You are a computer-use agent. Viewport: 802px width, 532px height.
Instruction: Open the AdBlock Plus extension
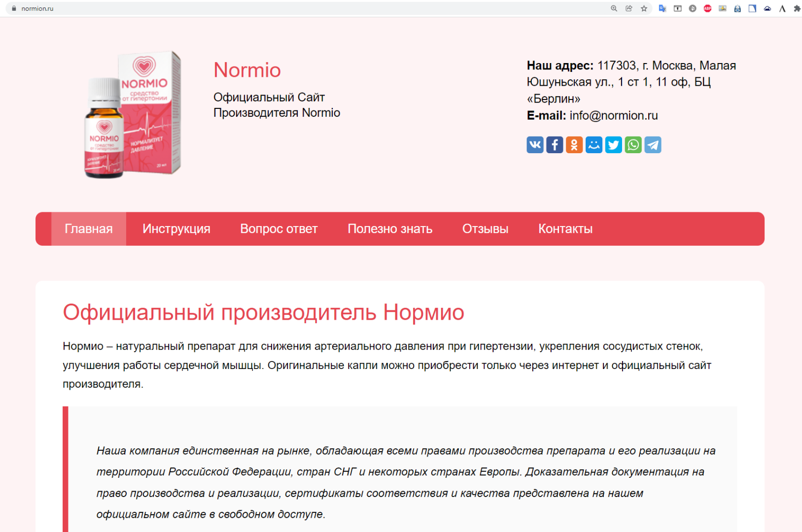707,8
